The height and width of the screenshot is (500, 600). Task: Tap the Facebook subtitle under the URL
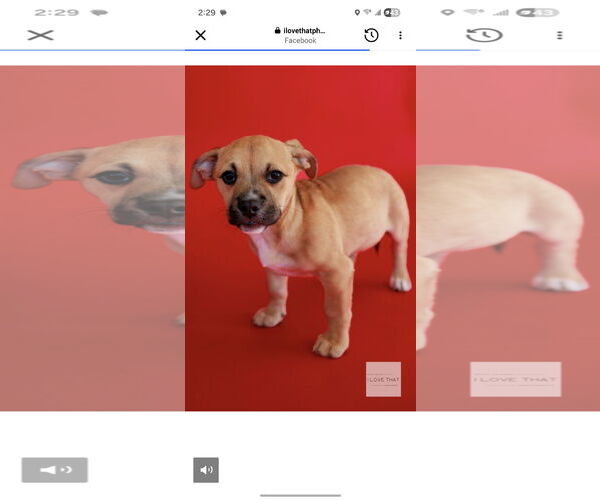(x=300, y=41)
